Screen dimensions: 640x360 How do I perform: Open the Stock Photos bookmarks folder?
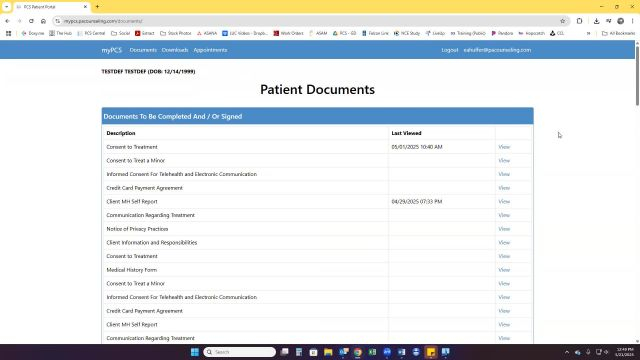pyautogui.click(x=176, y=33)
